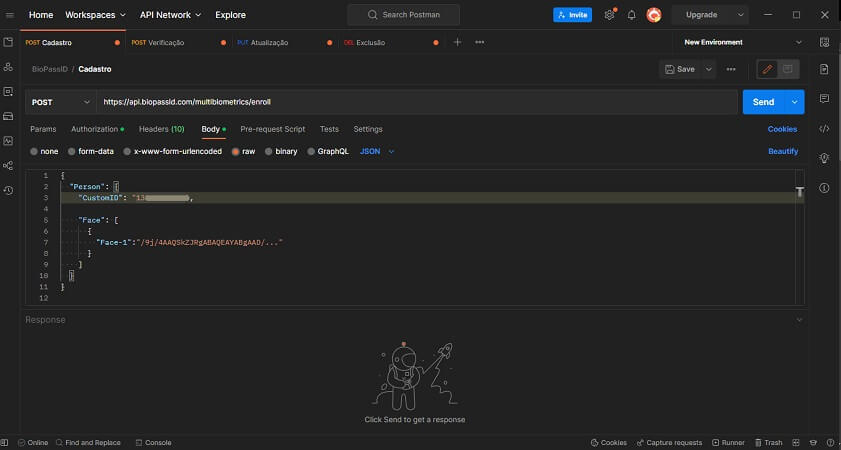Go to Home
The height and width of the screenshot is (450, 841).
point(41,15)
